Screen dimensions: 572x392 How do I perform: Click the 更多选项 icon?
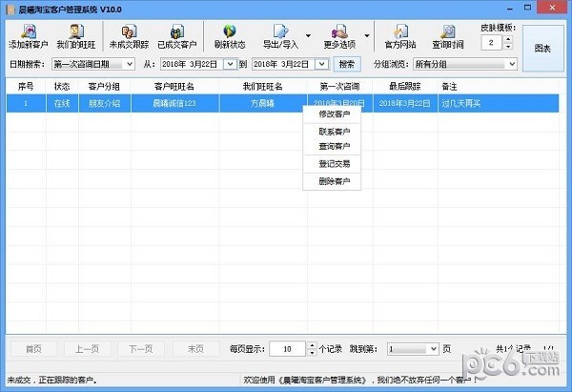(339, 36)
